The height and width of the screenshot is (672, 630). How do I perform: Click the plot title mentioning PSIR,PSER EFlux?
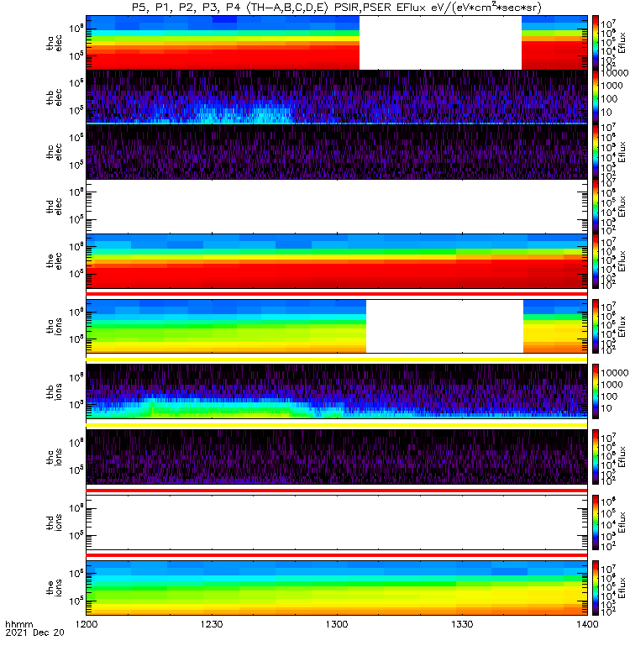[337, 8]
